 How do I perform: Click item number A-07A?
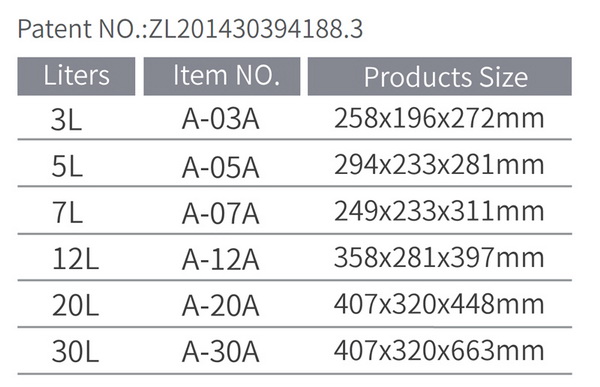click(221, 214)
